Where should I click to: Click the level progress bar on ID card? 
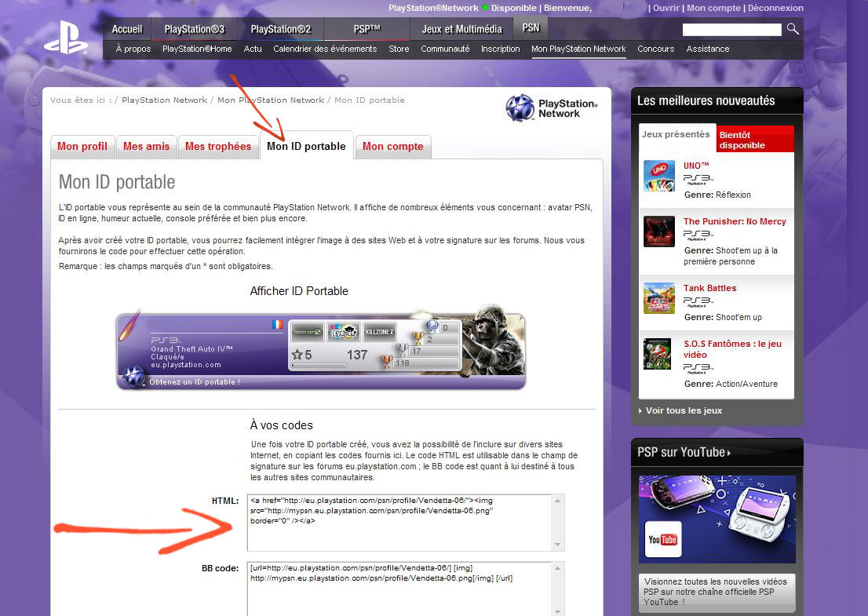319,365
